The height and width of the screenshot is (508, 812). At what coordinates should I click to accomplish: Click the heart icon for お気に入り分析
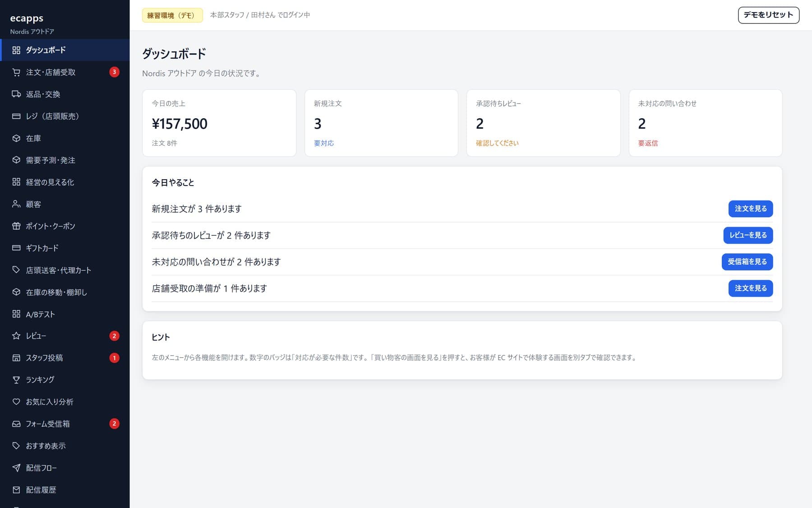click(x=16, y=402)
